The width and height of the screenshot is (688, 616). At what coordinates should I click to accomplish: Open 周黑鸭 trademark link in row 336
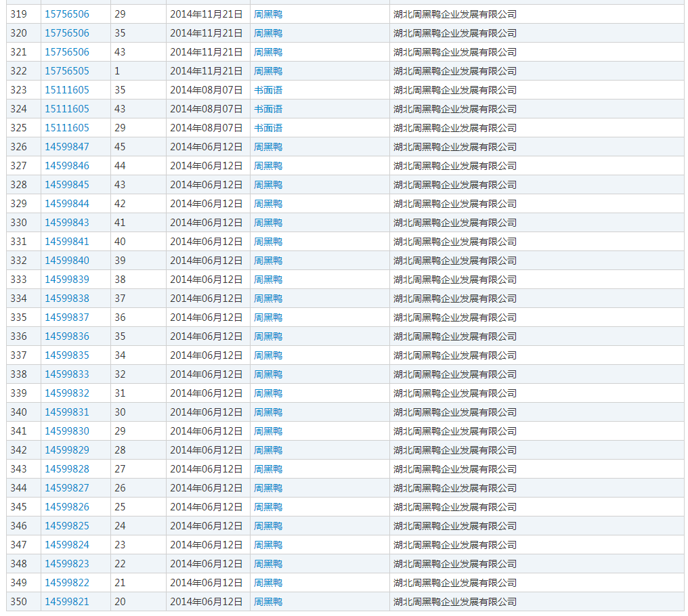point(268,336)
